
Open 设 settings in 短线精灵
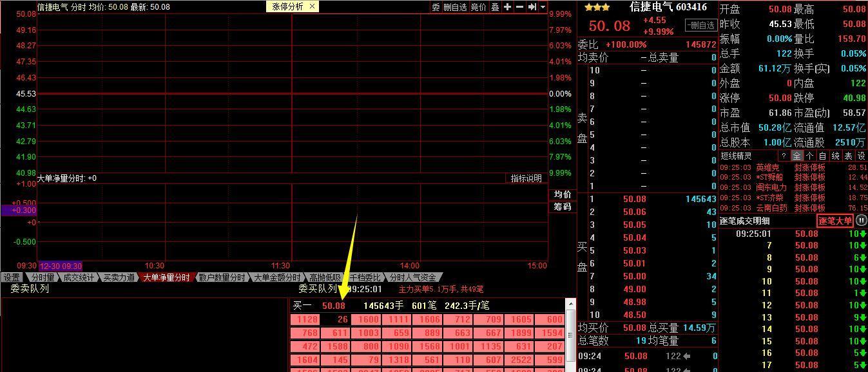point(862,156)
